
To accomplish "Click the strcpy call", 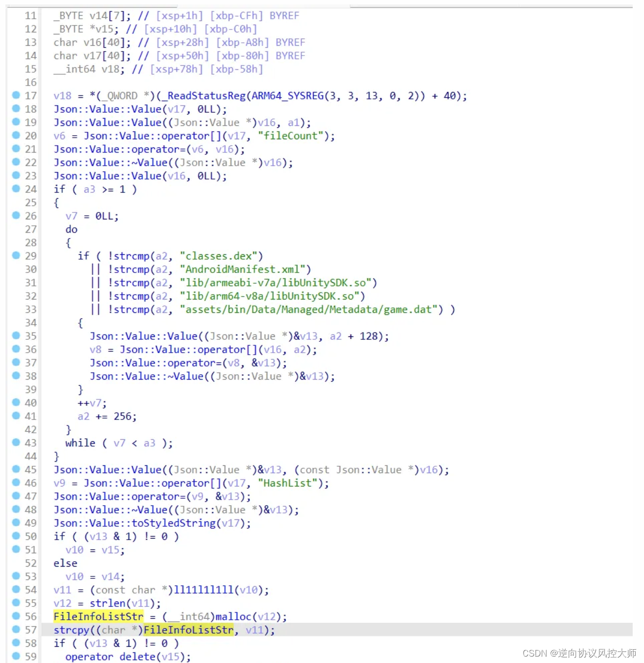I will pyautogui.click(x=71, y=630).
